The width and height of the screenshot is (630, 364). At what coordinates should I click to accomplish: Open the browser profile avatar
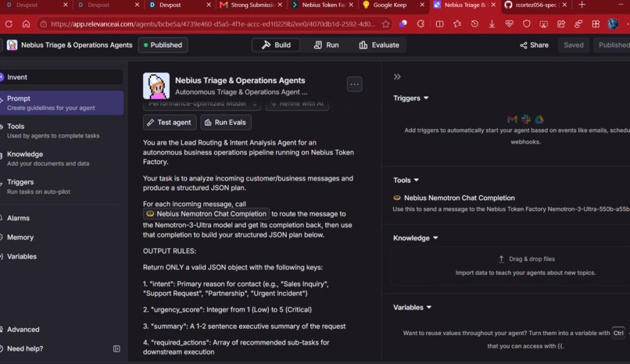[x=613, y=24]
